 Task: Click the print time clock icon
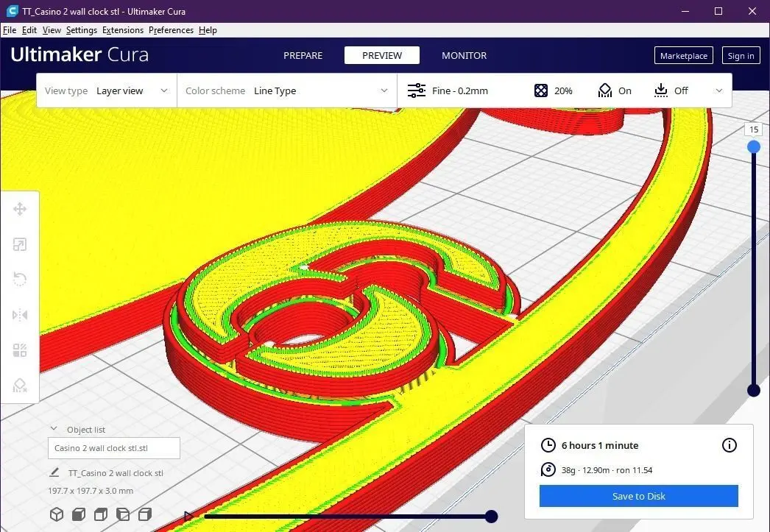(548, 445)
